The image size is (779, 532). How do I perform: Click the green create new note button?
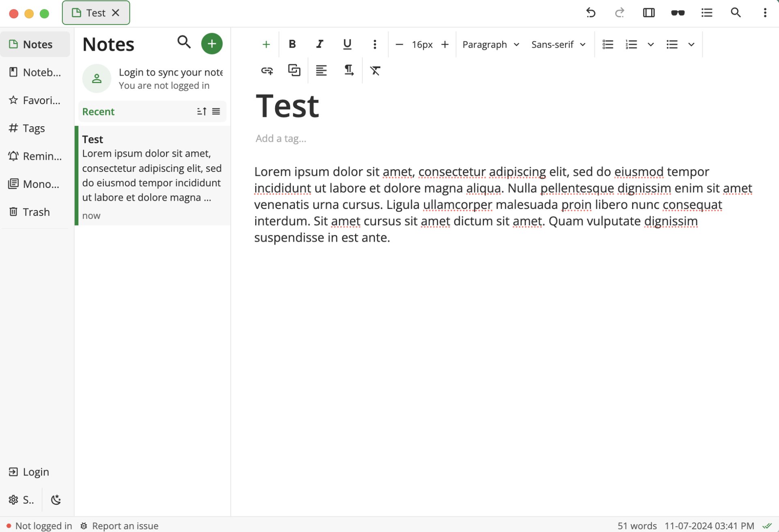212,44
